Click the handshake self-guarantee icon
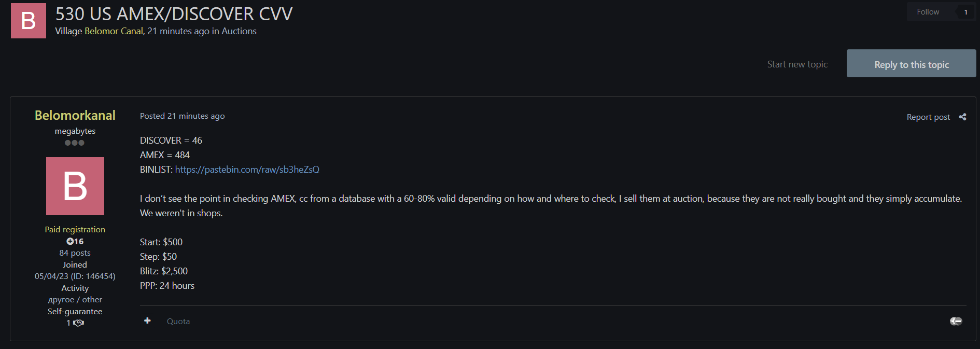980x349 pixels. (78, 323)
